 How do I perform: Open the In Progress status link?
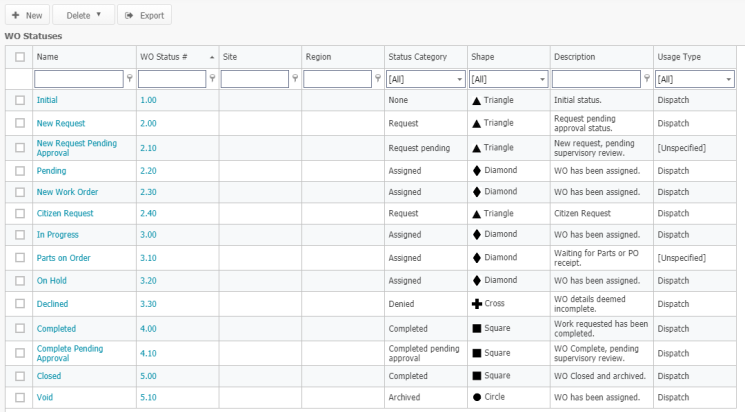pos(57,235)
